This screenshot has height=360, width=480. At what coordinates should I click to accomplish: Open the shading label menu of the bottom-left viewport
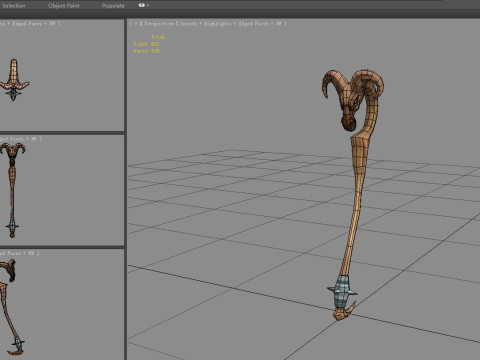pyautogui.click(x=19, y=253)
